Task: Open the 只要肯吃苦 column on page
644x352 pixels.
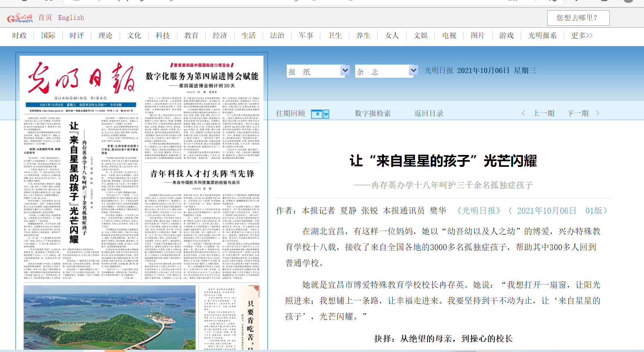Action: [251, 325]
